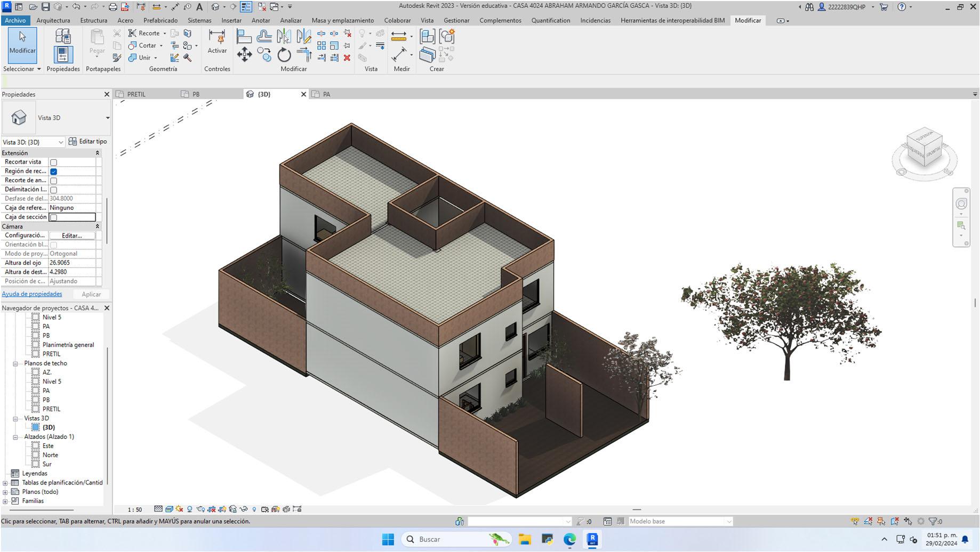
Task: Open Revit from the Windows taskbar
Action: [592, 539]
